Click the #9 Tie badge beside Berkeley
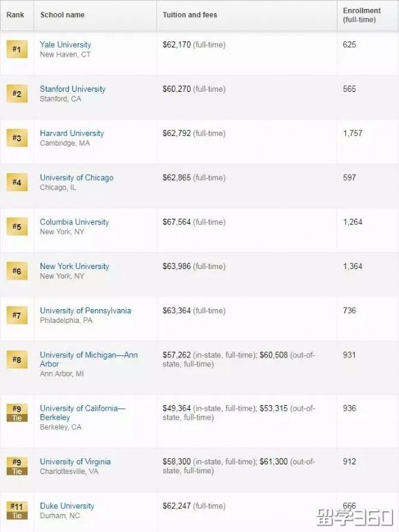 [x=17, y=413]
